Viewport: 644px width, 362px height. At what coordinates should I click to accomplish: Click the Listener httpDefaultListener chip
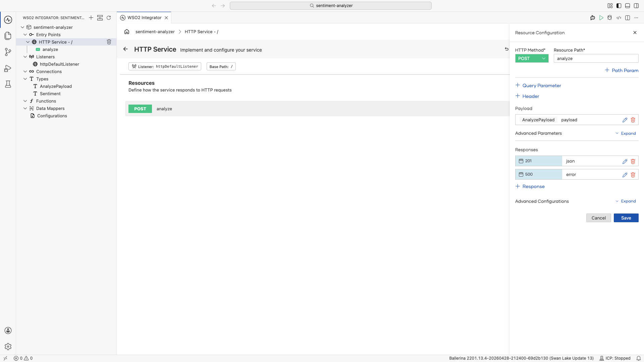[165, 66]
